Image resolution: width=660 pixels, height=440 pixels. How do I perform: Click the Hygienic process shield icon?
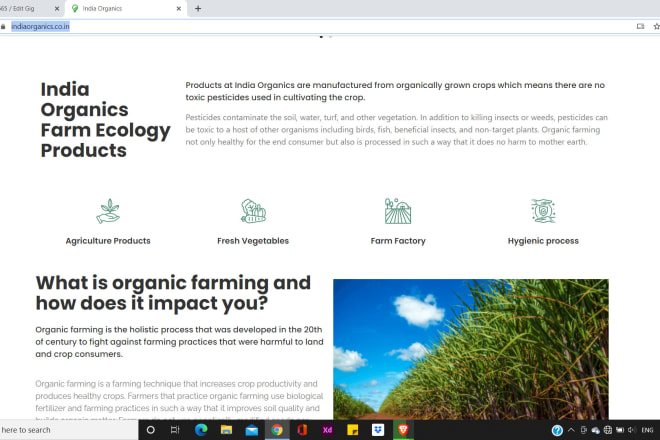[x=543, y=211]
